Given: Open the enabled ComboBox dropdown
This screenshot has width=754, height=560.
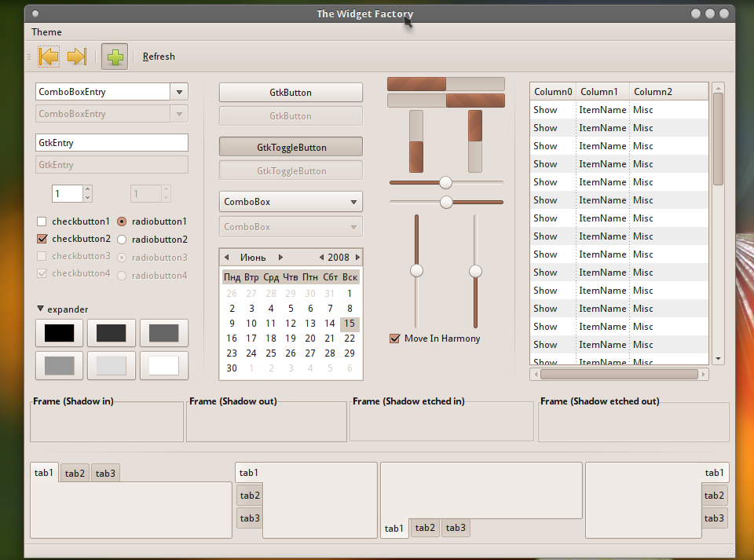Looking at the screenshot, I should pos(291,202).
